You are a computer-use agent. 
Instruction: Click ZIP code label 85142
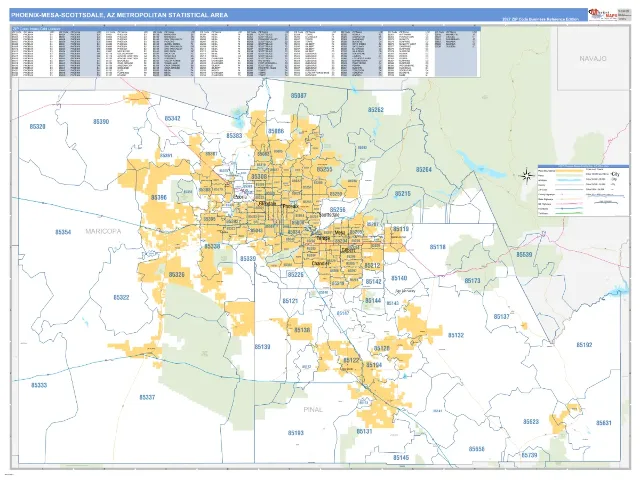[373, 282]
